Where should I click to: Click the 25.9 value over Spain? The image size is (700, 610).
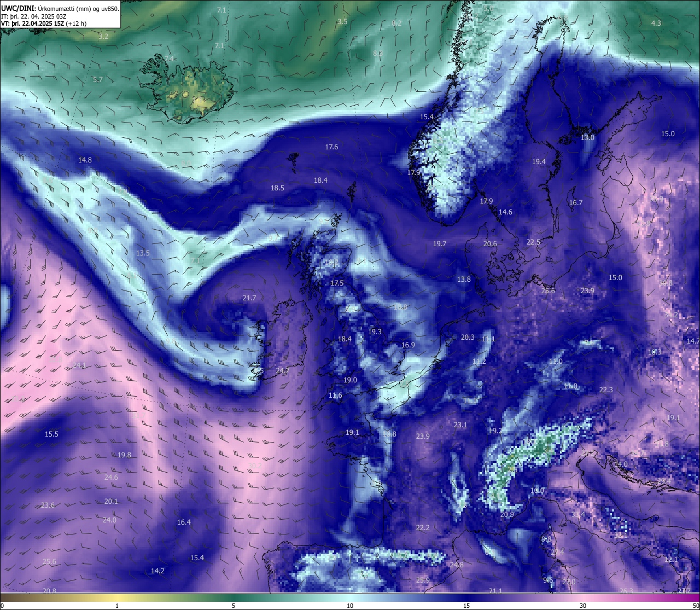(423, 580)
